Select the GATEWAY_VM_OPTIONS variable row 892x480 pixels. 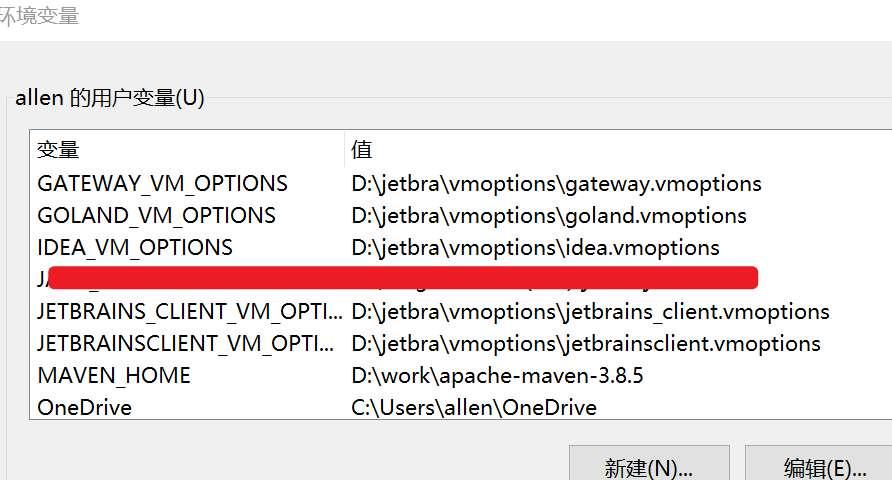click(162, 184)
